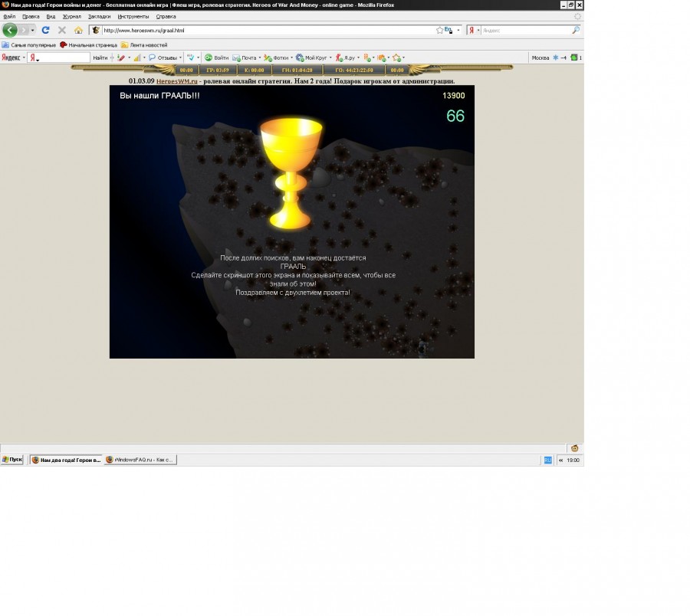Click the golden Grail cup in the game
690x616 pixels.
[291, 173]
